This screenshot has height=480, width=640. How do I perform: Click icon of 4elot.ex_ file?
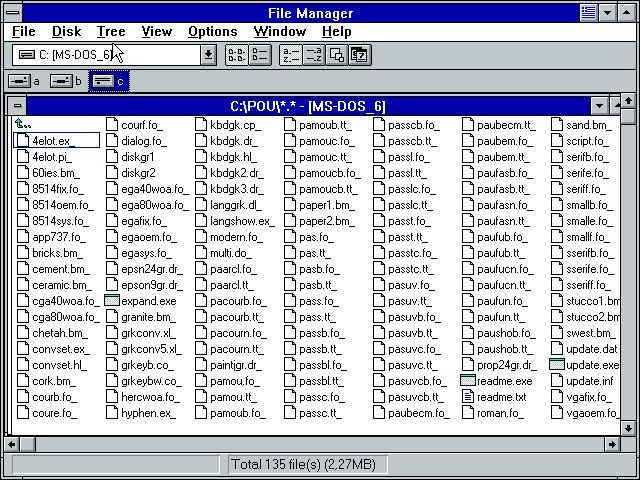pyautogui.click(x=23, y=141)
